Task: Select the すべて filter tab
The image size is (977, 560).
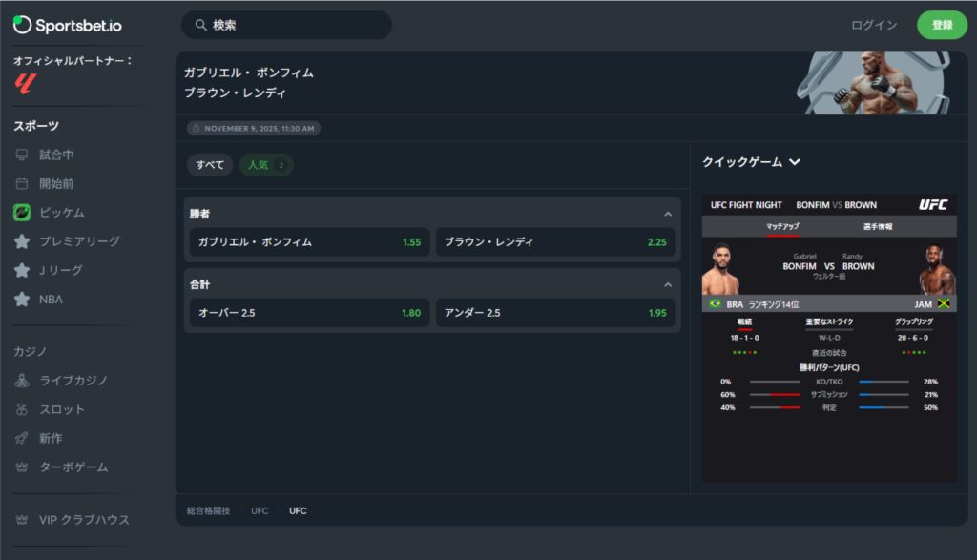Action: pos(210,165)
